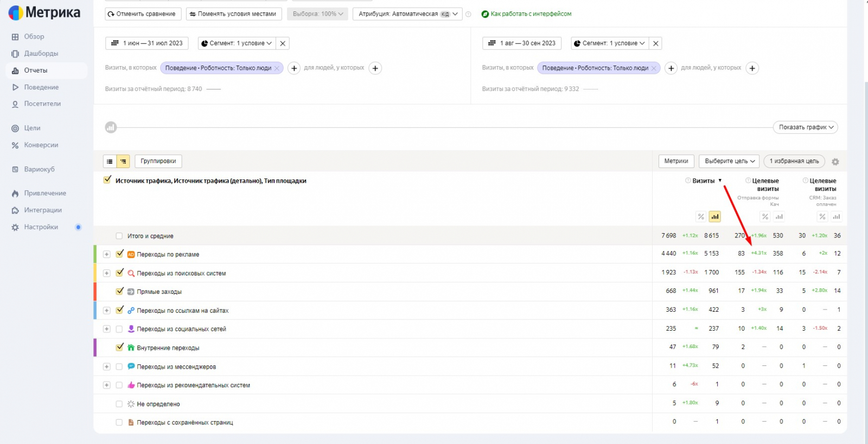Screen dimensions: 868x444
Task: Uncheck Переходы по рекламе checkbox
Action: [x=120, y=254]
